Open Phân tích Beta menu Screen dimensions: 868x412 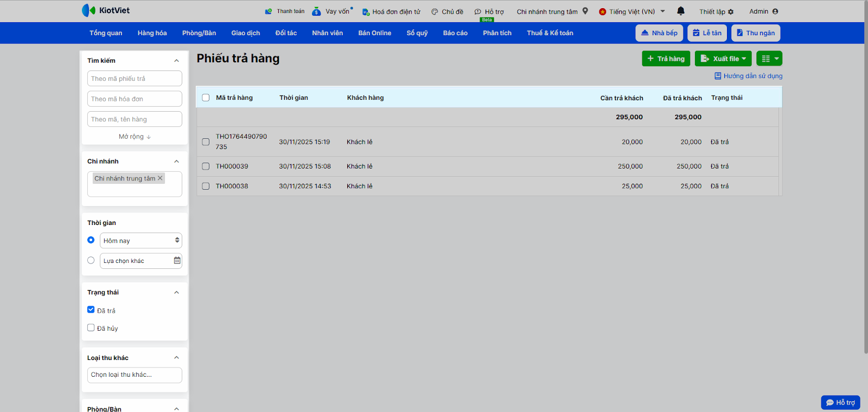[497, 33]
